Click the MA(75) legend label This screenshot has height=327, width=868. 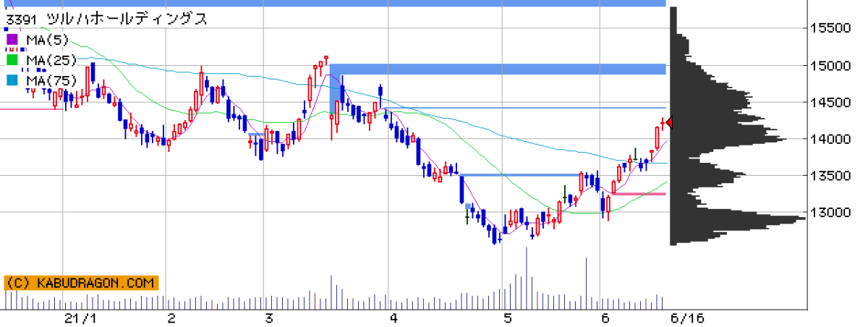click(x=50, y=80)
